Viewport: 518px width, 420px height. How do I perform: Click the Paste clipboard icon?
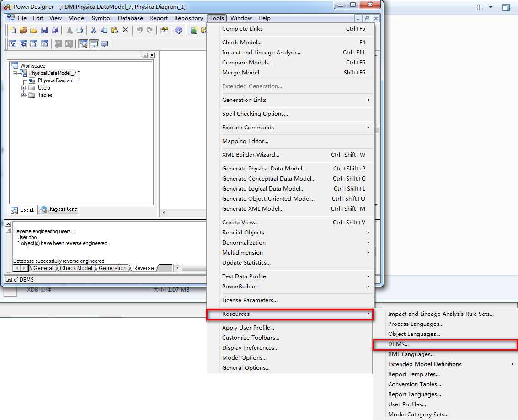point(115,30)
